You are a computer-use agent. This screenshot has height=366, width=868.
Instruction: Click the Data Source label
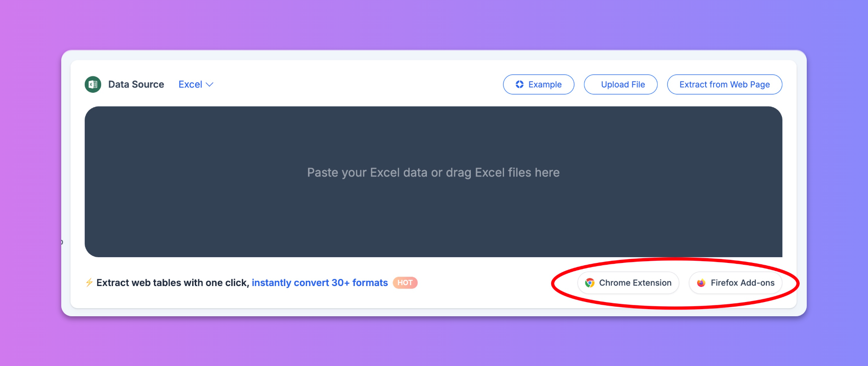[x=136, y=84]
